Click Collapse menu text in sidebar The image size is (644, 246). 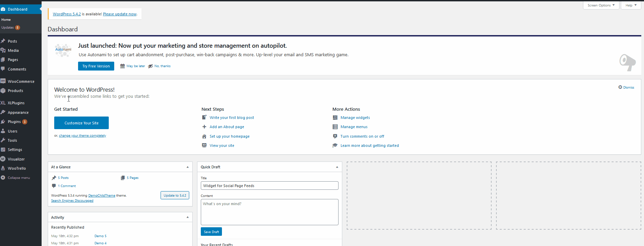click(19, 178)
